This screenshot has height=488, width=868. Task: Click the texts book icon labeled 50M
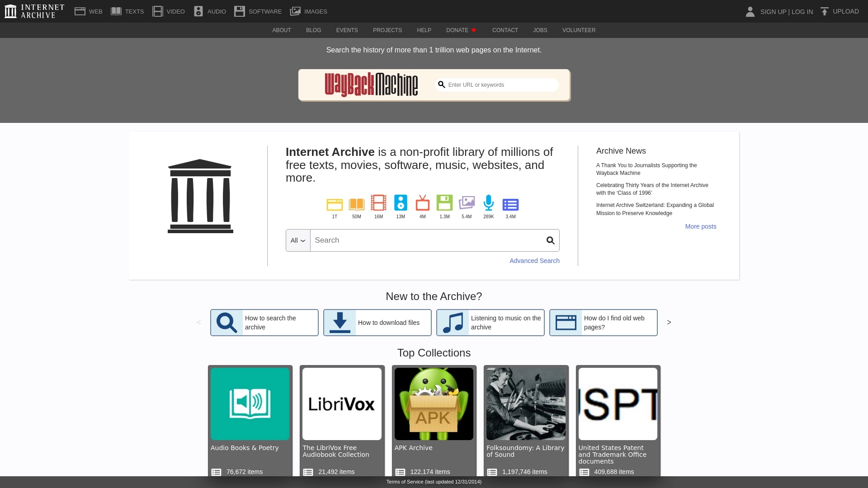[x=357, y=204]
